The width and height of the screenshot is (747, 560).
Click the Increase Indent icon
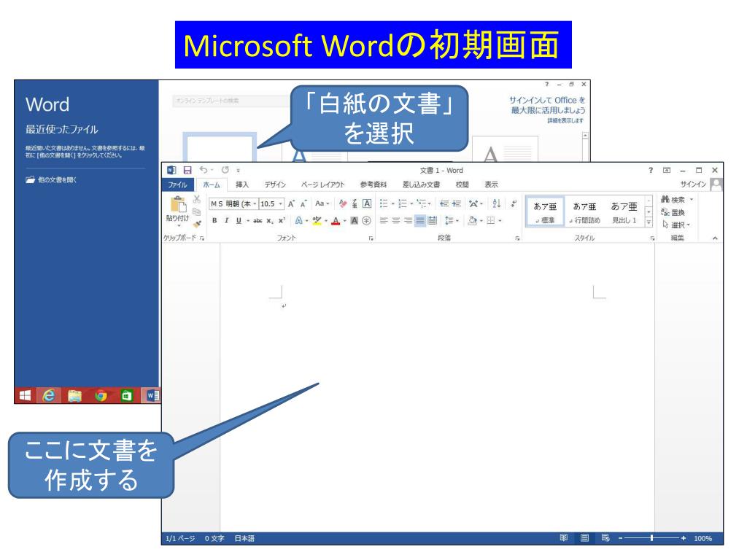[457, 204]
